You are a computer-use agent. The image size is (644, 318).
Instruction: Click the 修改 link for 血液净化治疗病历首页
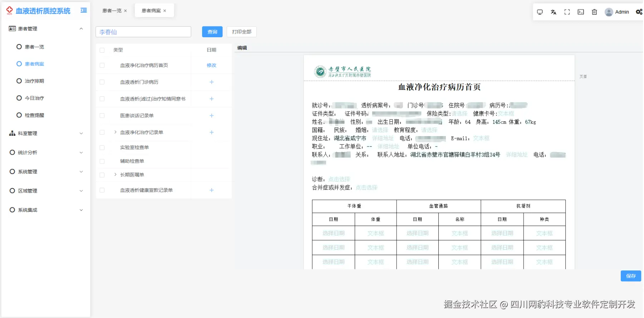(x=212, y=66)
